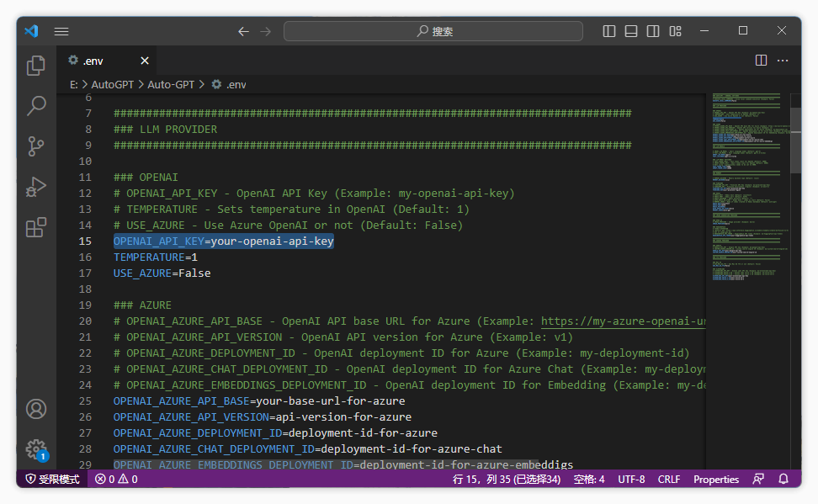Open the Manage gear settings icon
The width and height of the screenshot is (818, 504).
pyautogui.click(x=36, y=449)
